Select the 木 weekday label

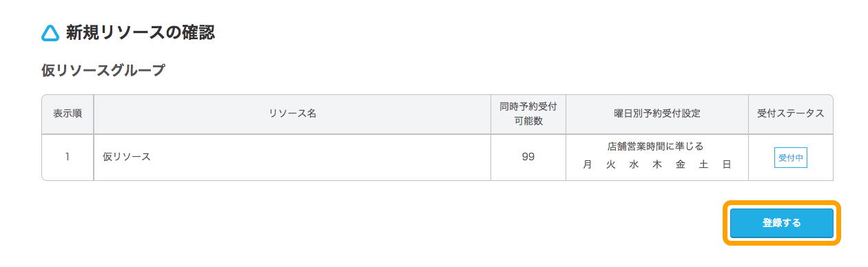(657, 165)
